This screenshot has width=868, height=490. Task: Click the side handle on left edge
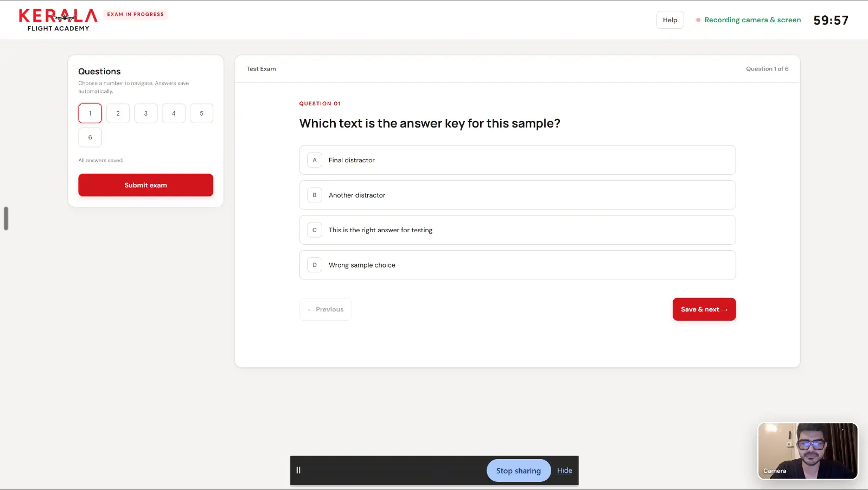[6, 219]
